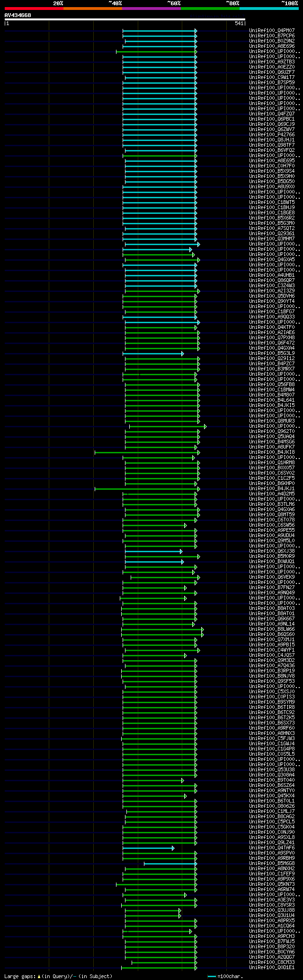Select the UniRef100_C3Z4W3 label
The width and height of the screenshot is (303, 980).
272,285
